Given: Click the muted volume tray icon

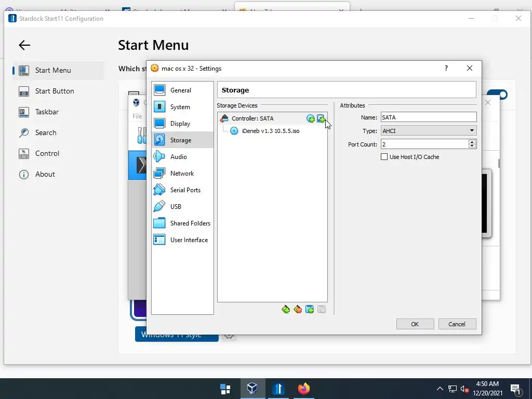Looking at the screenshot, I should [465, 389].
